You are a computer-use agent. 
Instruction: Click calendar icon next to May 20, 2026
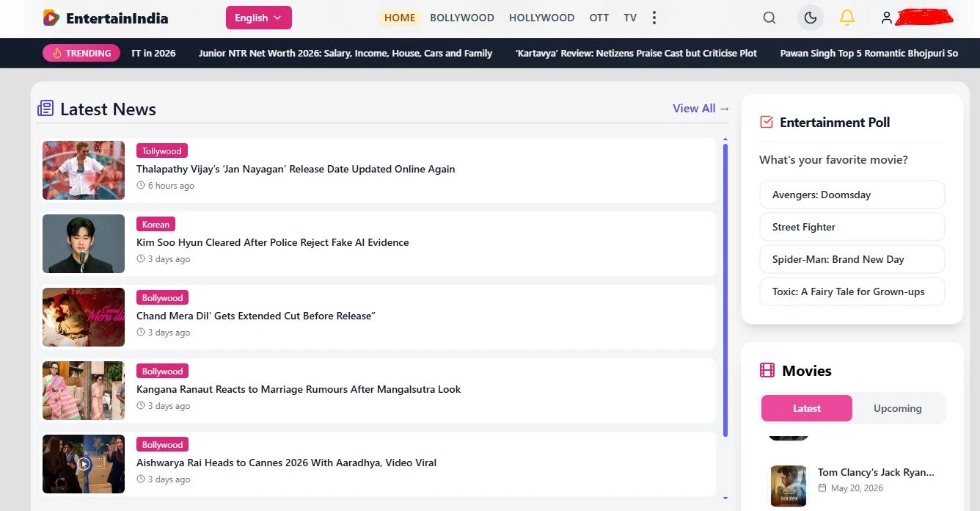coord(822,488)
